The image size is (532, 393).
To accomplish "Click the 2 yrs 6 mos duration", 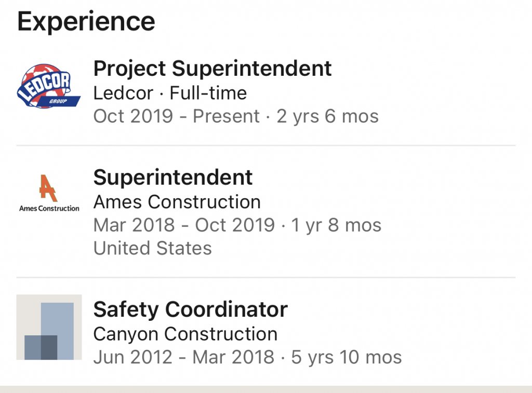I will (328, 116).
